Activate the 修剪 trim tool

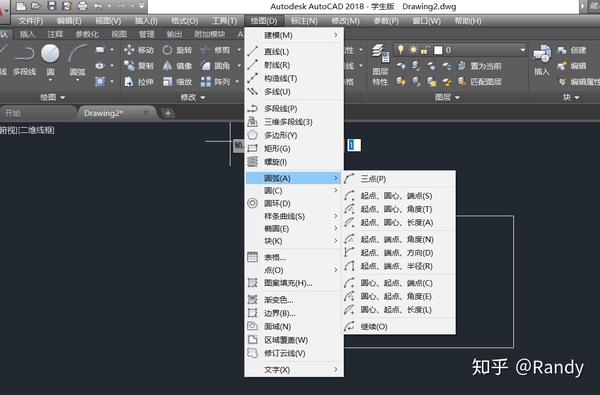[215, 50]
